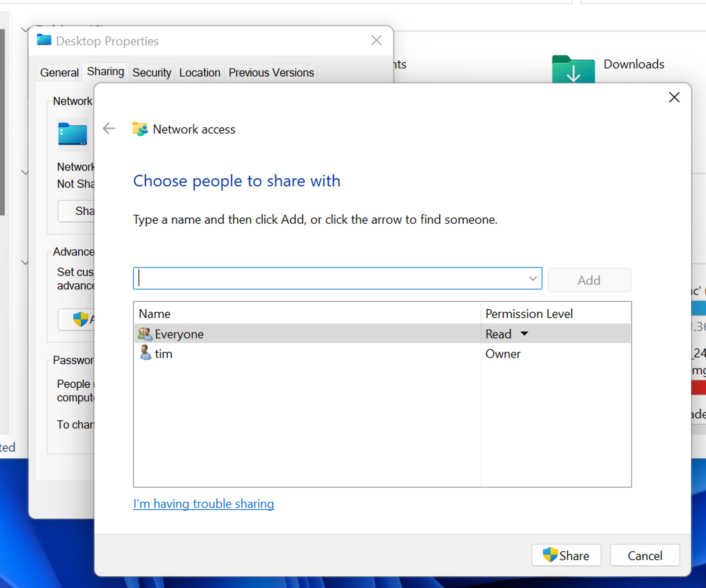Switch to the Previous Versions tab
706x588 pixels.
pos(271,72)
